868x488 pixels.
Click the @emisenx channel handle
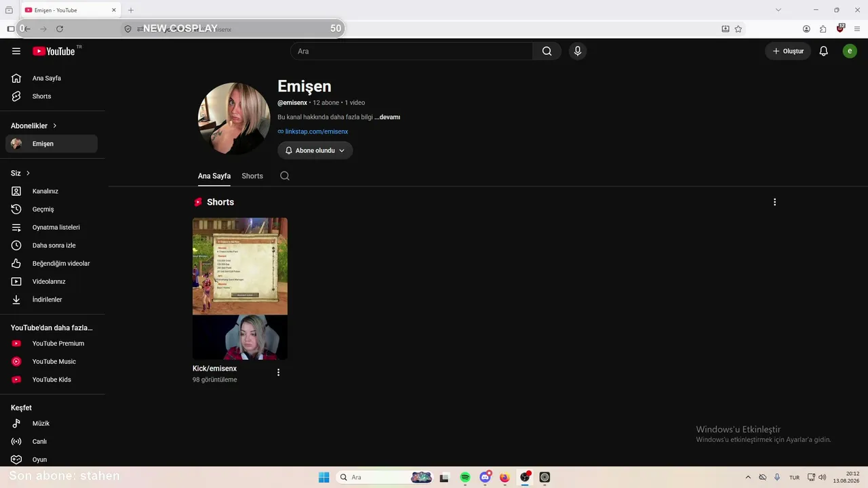click(292, 103)
